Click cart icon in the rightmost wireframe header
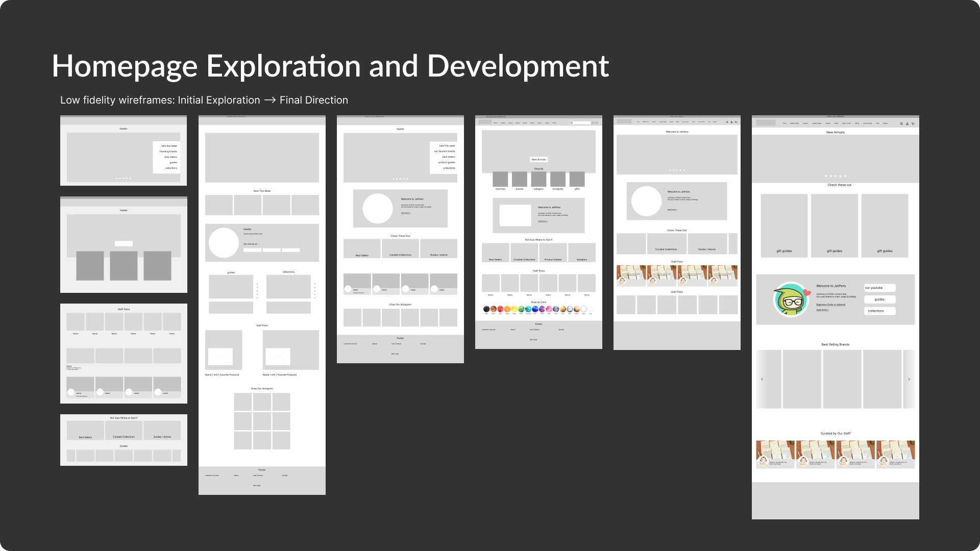Image resolution: width=980 pixels, height=551 pixels. pos(913,123)
